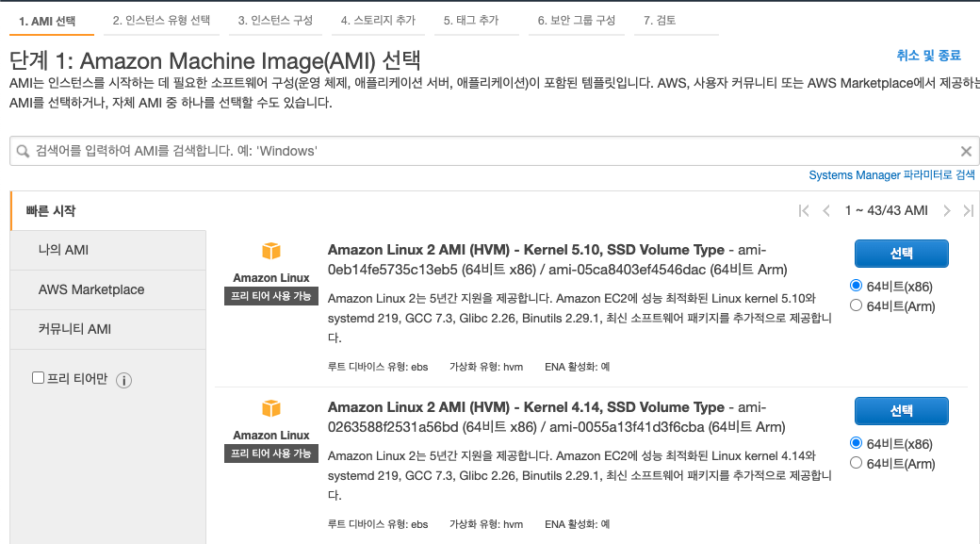Switch to 3. 인스턴스 구성 tab

[x=275, y=21]
